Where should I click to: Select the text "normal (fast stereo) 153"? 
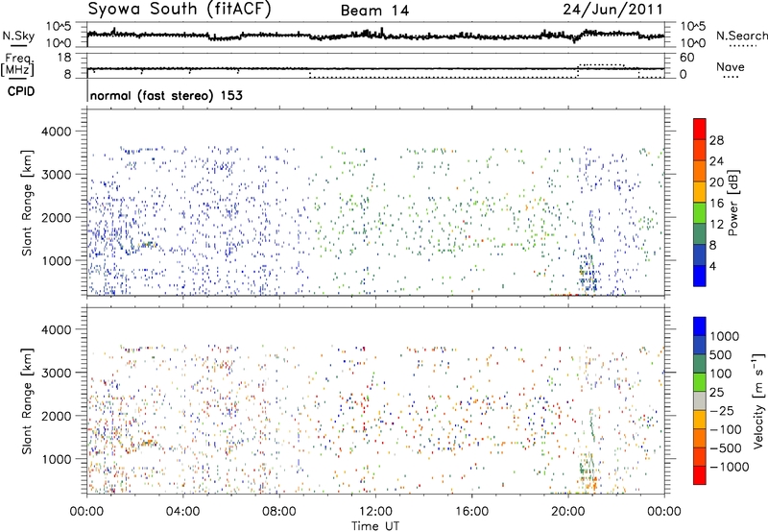click(166, 95)
